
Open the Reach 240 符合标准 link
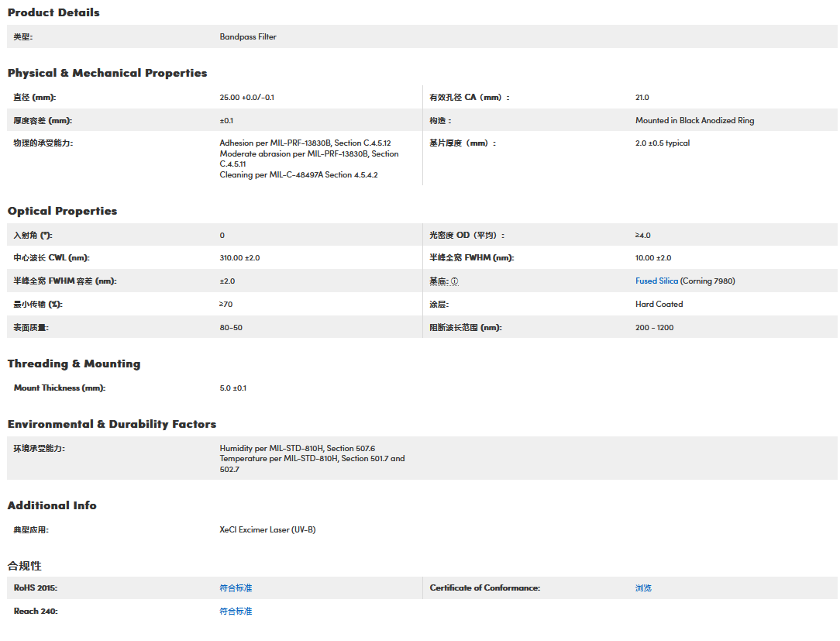point(236,612)
